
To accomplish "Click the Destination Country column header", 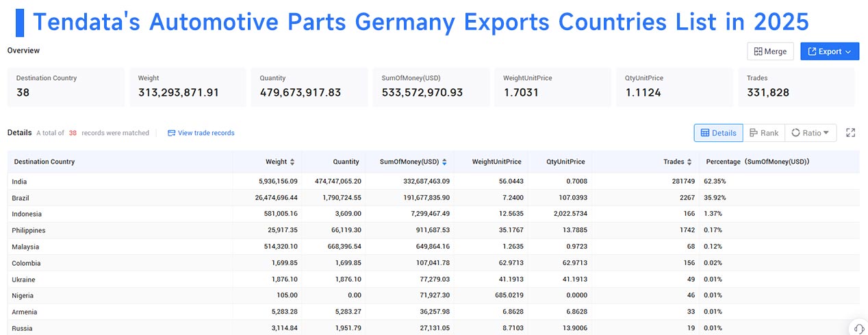I will point(44,162).
